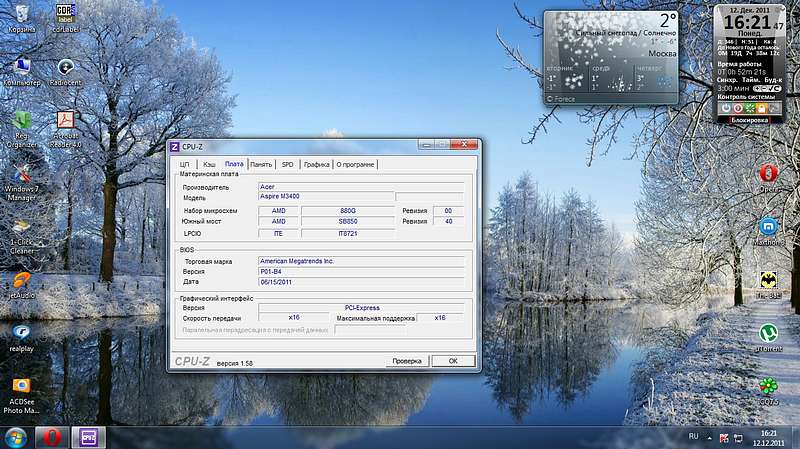Open the Windows Start menu orb

15,438
